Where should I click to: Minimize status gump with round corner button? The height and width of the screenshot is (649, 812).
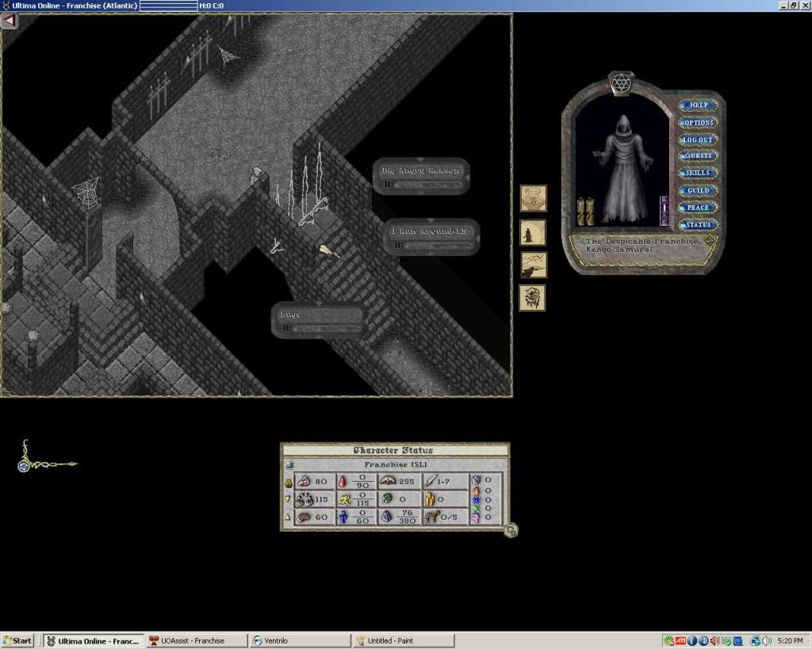511,530
